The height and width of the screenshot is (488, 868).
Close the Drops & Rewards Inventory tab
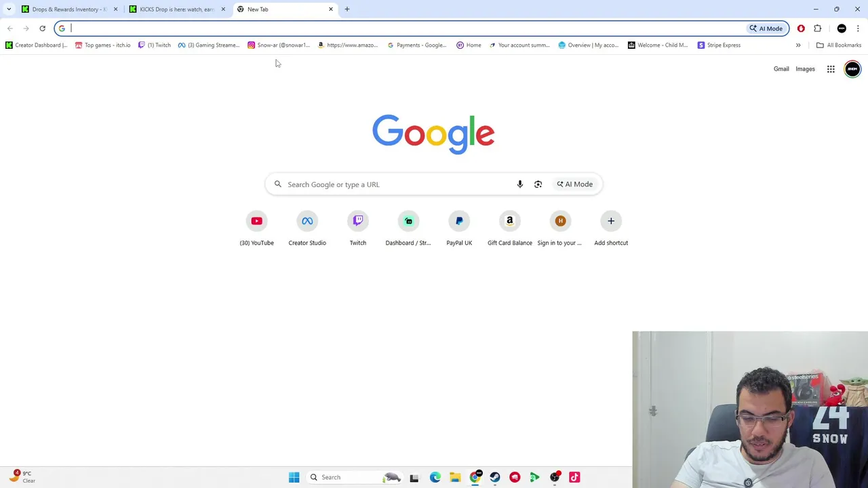point(115,9)
